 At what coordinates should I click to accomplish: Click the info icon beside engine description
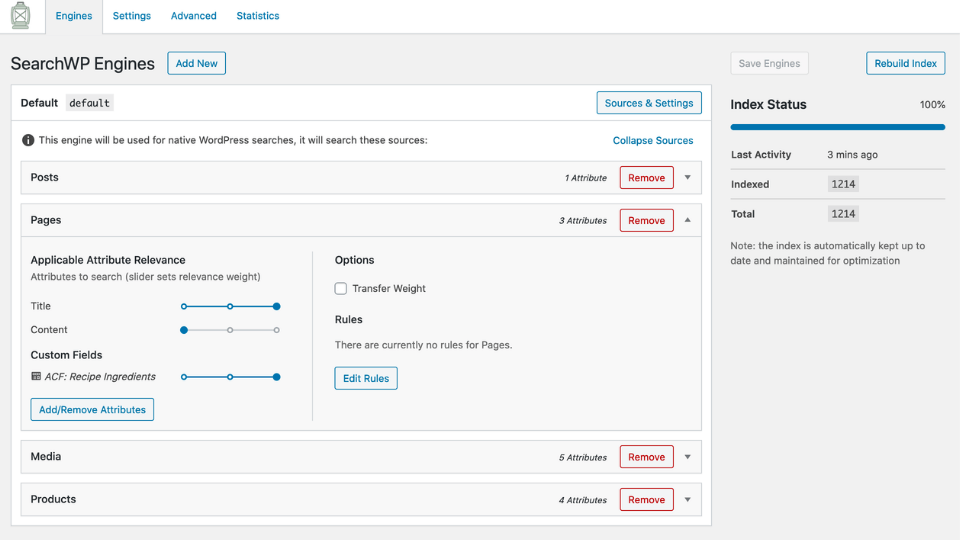point(28,140)
